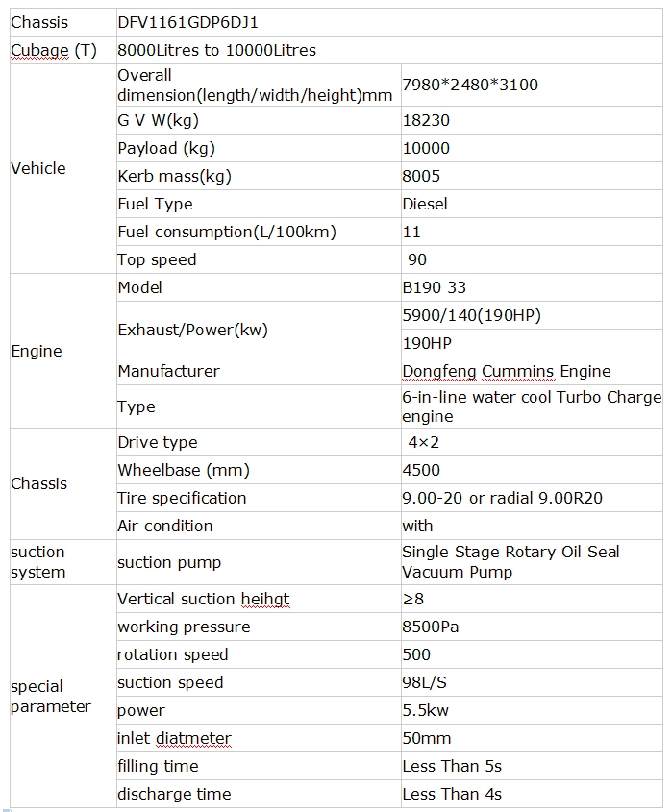Click the Kerb mass value 8005
Image resolution: width=672 pixels, height=812 pixels.
pos(421,176)
